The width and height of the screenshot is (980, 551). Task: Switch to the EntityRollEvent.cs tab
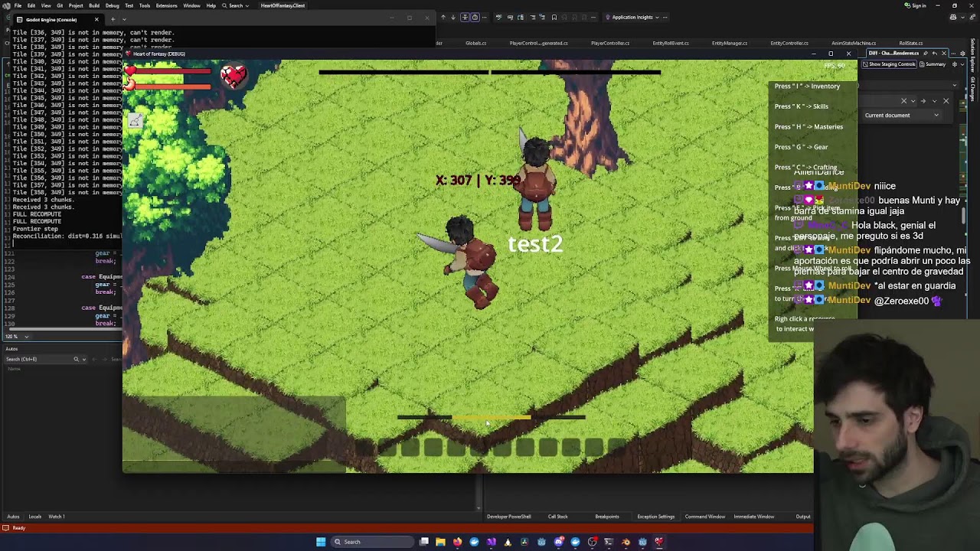point(671,43)
